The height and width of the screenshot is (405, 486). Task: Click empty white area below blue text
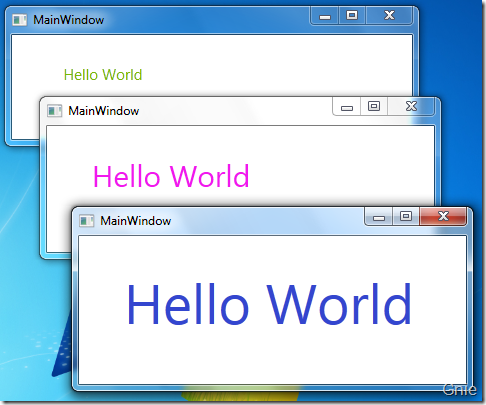pyautogui.click(x=272, y=357)
